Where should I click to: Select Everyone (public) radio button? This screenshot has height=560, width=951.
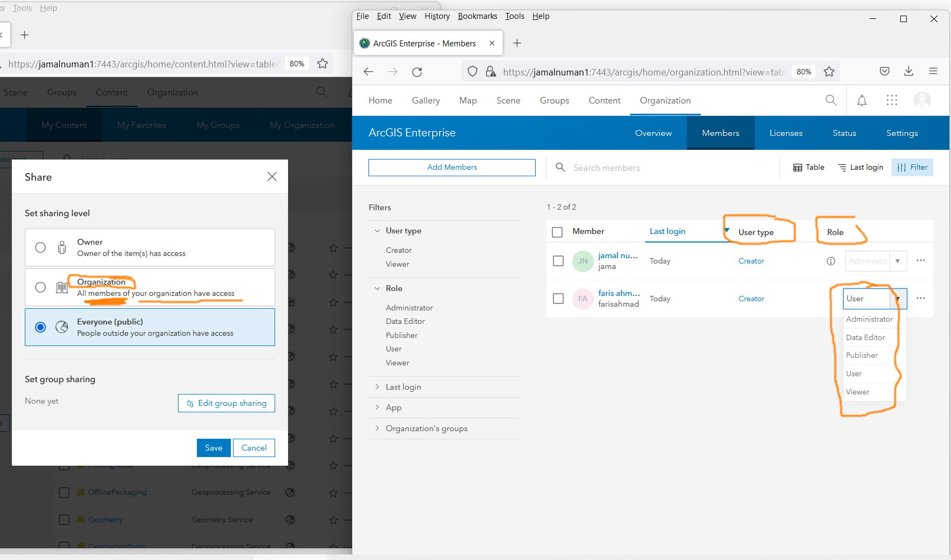click(x=40, y=327)
